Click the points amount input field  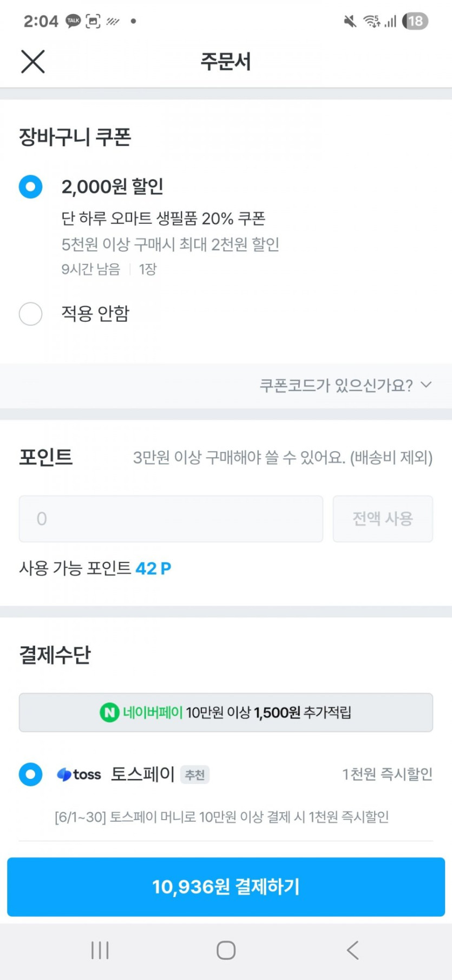coord(171,518)
